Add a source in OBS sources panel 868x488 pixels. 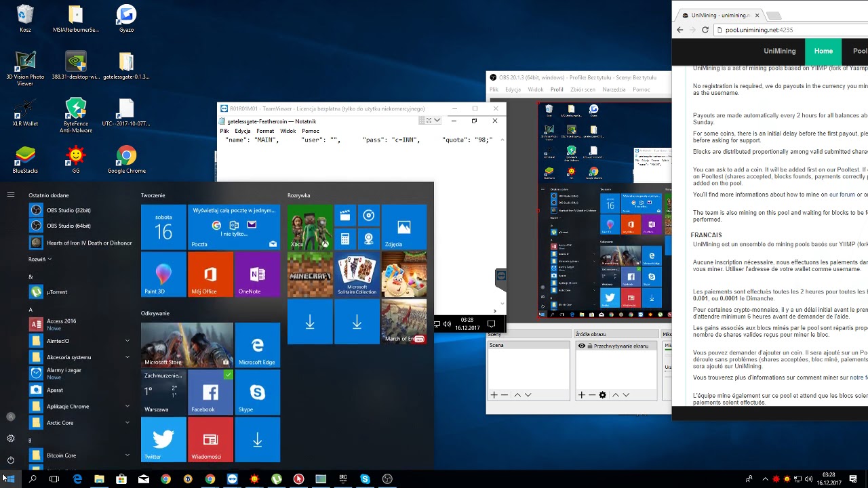tap(581, 395)
